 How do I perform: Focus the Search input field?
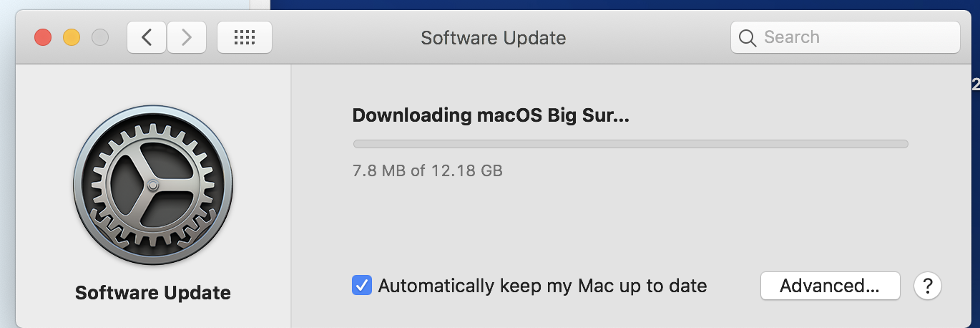click(846, 37)
